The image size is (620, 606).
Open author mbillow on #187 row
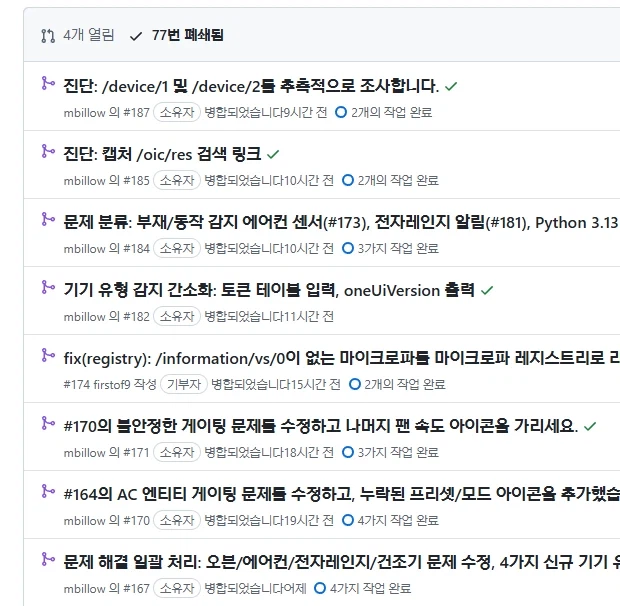tap(85, 113)
